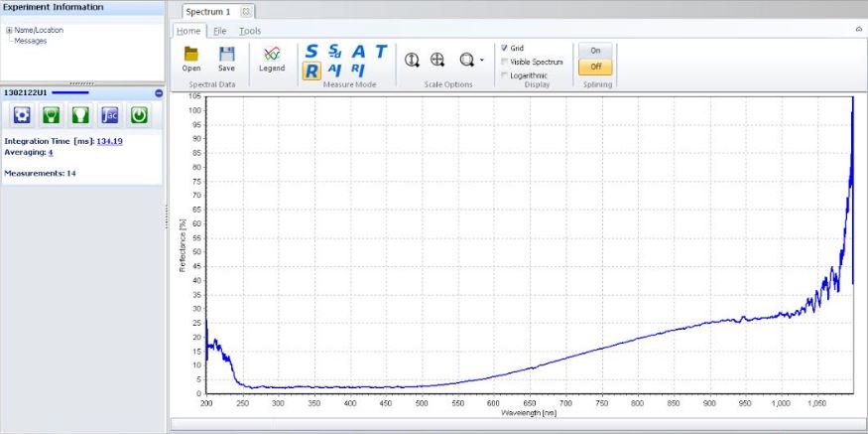Expand the Name/Location tree node

click(x=9, y=30)
